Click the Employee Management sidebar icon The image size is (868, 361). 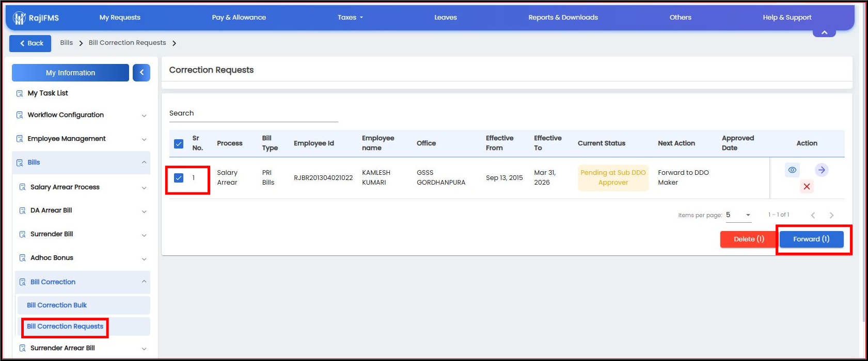click(20, 139)
